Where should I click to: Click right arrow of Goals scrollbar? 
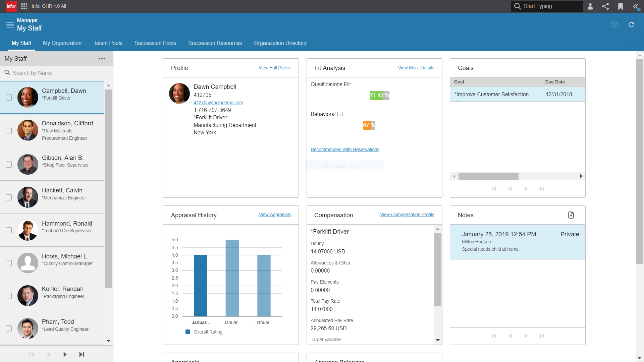click(x=581, y=176)
